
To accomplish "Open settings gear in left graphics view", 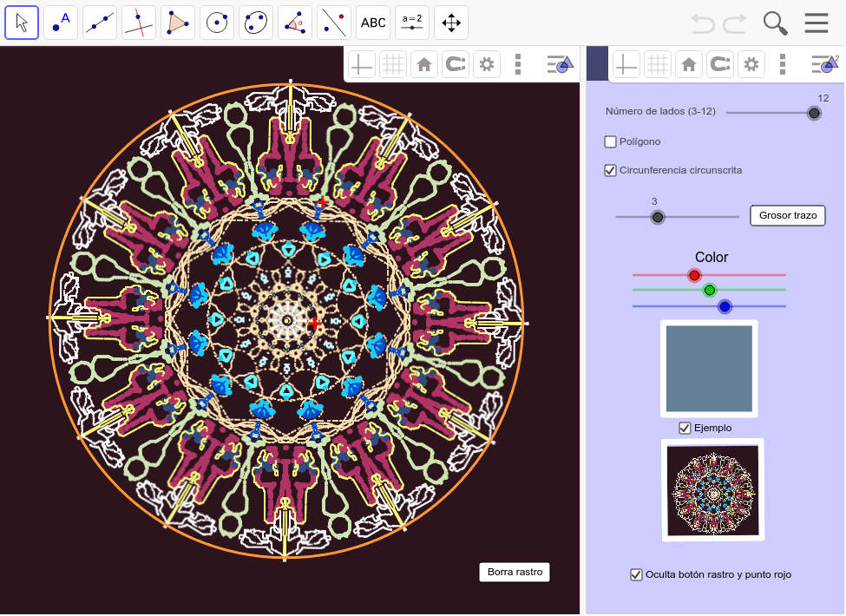I will click(x=487, y=65).
